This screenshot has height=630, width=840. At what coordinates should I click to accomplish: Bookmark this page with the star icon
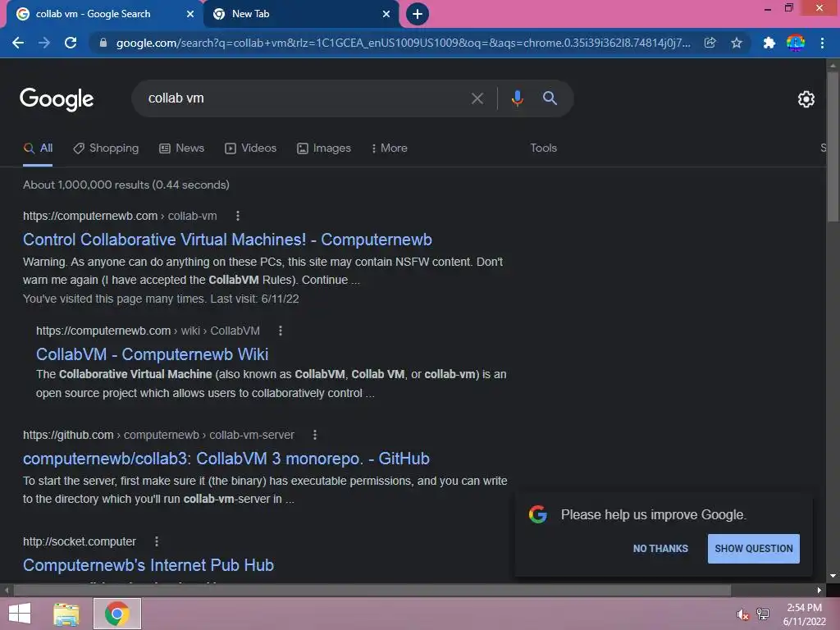coord(737,43)
